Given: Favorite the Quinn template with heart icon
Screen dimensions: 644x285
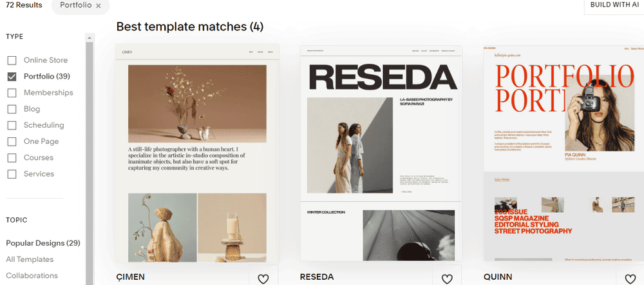Looking at the screenshot, I should click(630, 279).
